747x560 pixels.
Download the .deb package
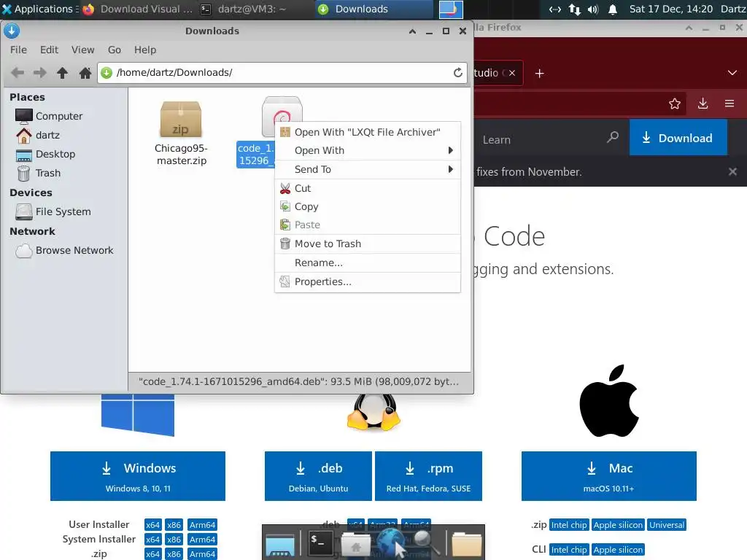318,476
